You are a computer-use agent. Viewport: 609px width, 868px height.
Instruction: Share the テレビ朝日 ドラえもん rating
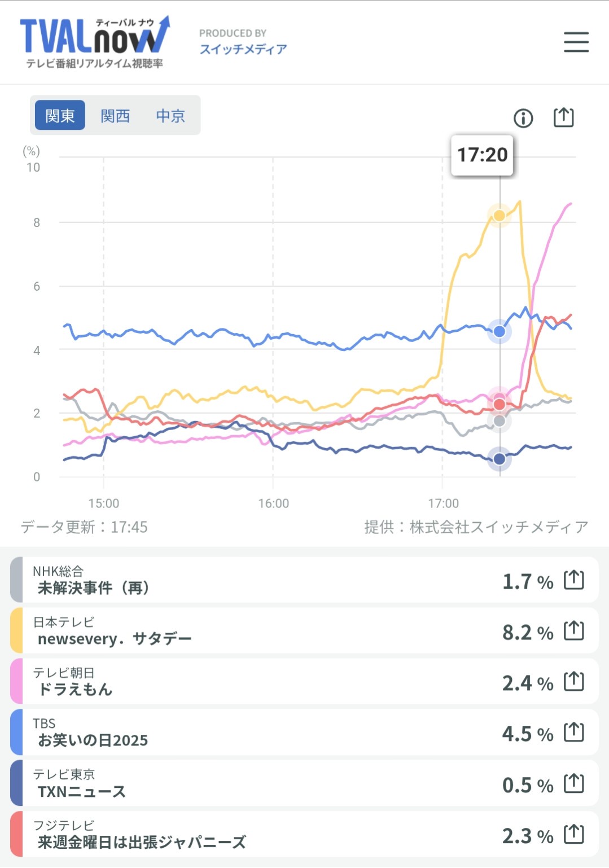pyautogui.click(x=574, y=681)
